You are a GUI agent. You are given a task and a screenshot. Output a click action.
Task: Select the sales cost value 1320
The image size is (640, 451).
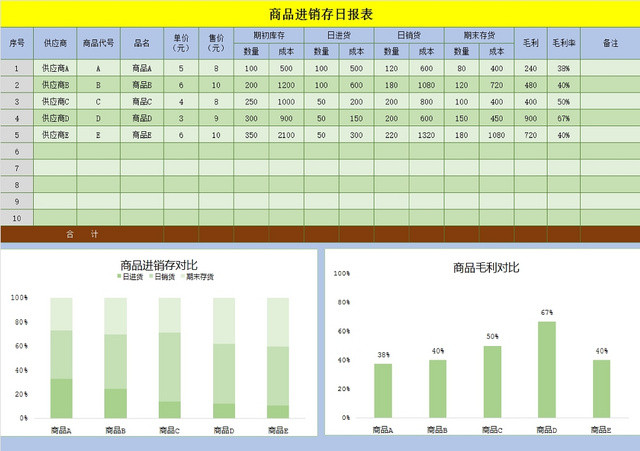tap(427, 135)
